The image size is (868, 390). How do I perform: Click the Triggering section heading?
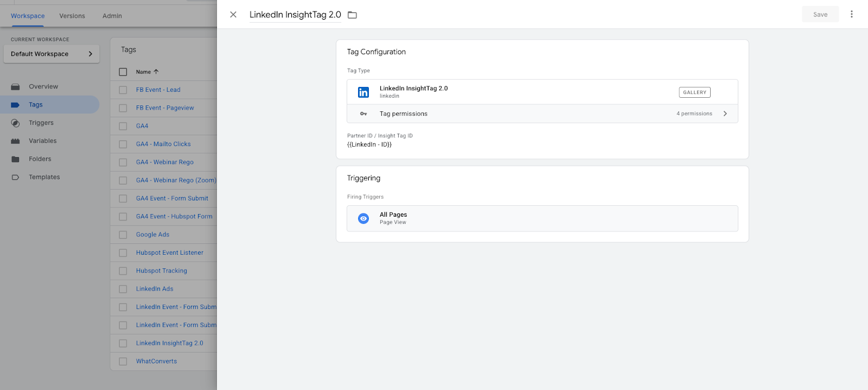click(x=363, y=178)
